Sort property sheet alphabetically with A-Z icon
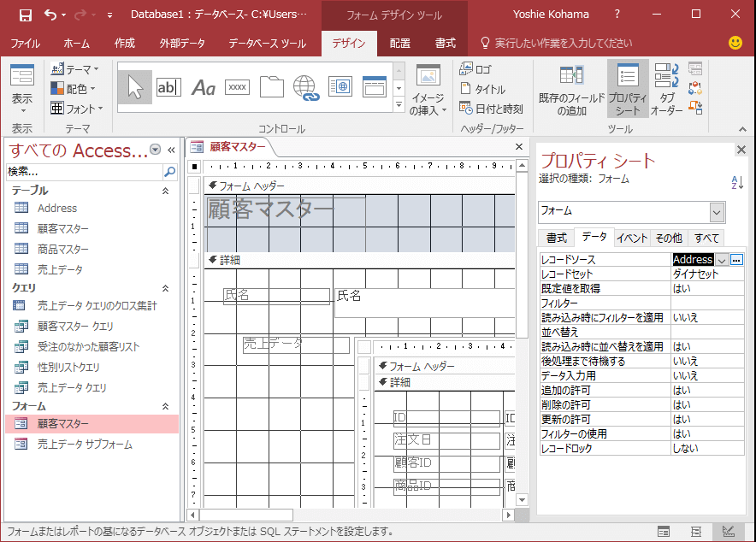 click(737, 182)
